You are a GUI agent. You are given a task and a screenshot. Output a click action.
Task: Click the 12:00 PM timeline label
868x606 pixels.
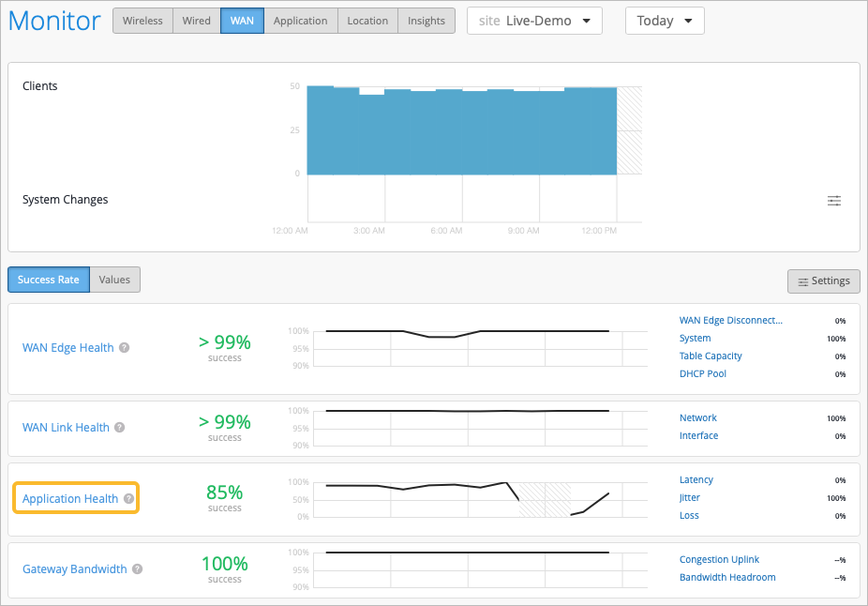(599, 231)
